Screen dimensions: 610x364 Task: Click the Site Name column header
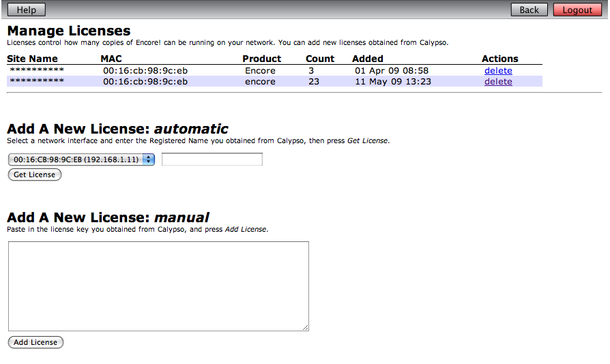32,59
